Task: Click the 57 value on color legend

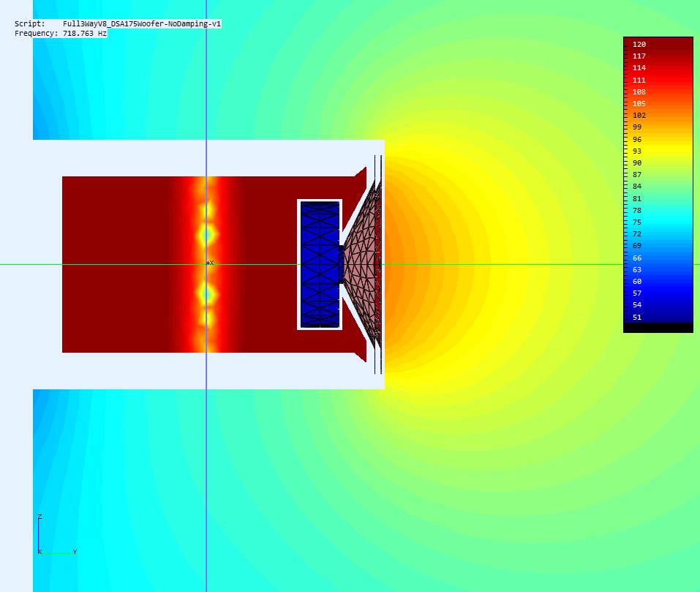Action: (x=637, y=293)
